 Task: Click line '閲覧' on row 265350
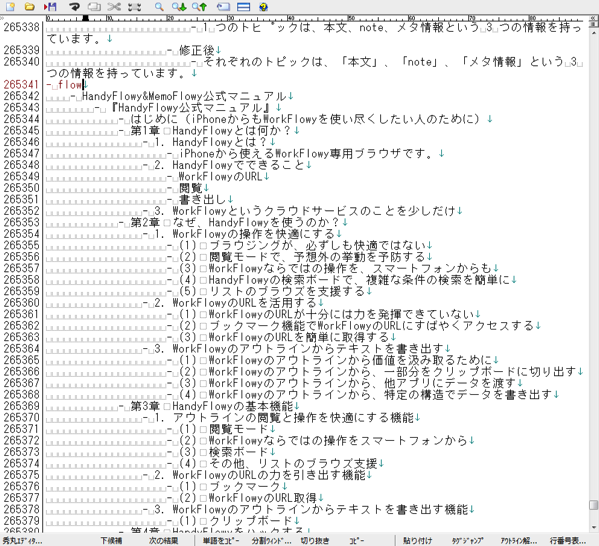point(190,188)
